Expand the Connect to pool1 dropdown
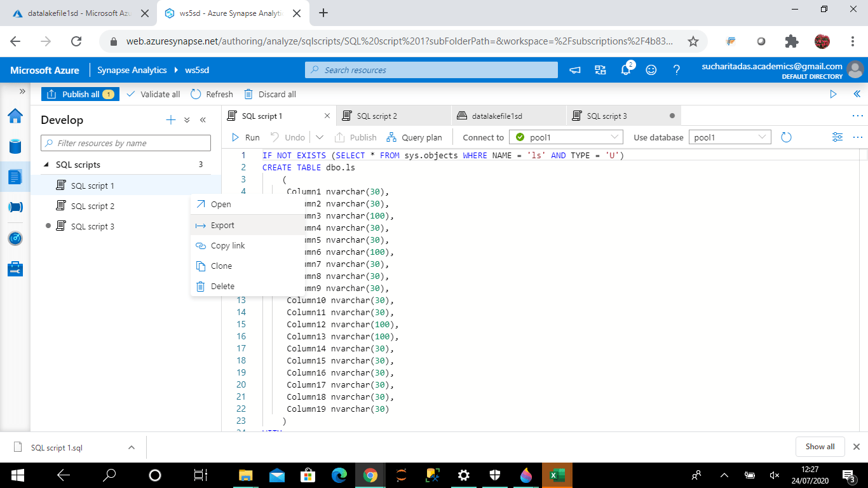The width and height of the screenshot is (868, 488). (566, 137)
